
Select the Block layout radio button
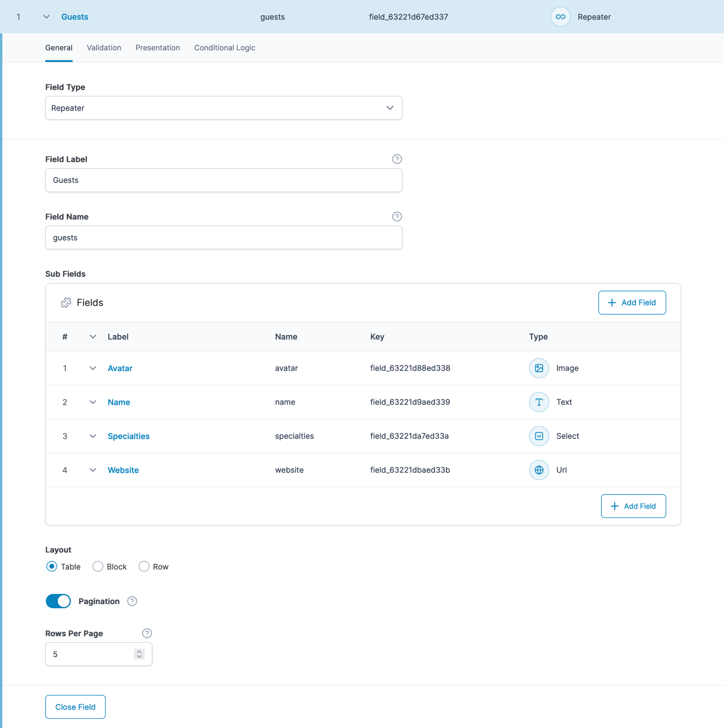pyautogui.click(x=98, y=566)
